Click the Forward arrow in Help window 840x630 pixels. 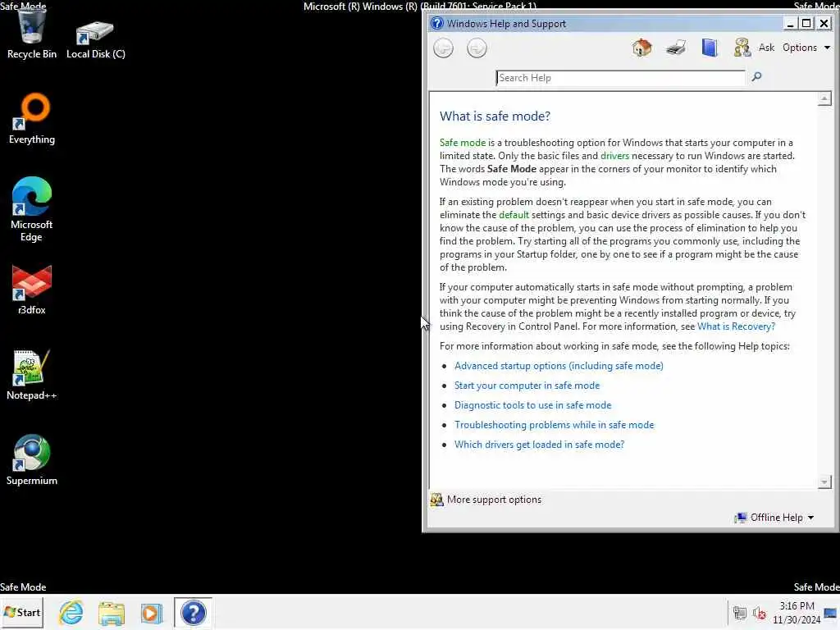tap(477, 48)
